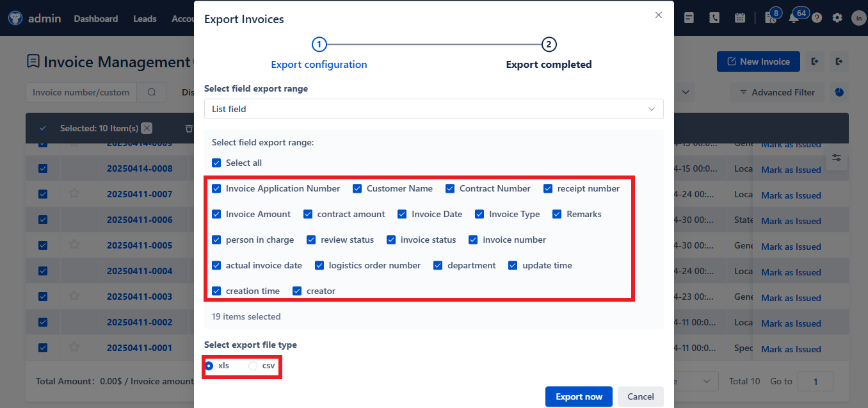This screenshot has width=868, height=408.
Task: Open the help question mark icon
Action: [x=817, y=17]
